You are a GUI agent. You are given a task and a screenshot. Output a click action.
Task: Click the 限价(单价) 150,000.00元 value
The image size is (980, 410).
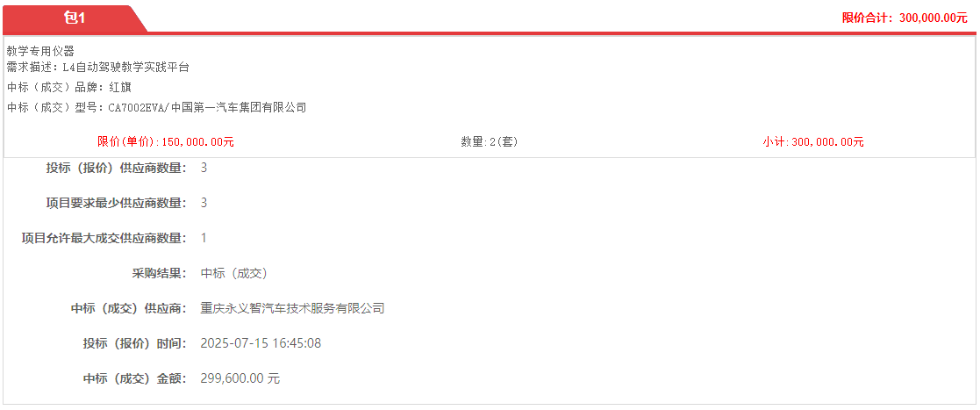(166, 142)
